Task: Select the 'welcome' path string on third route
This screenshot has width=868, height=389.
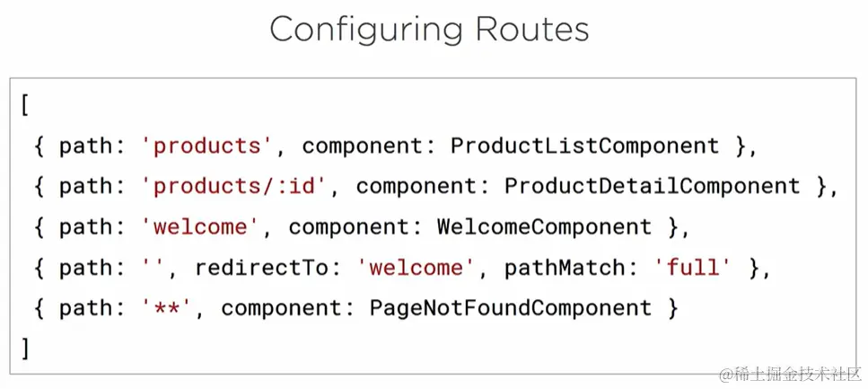Action: 201,227
